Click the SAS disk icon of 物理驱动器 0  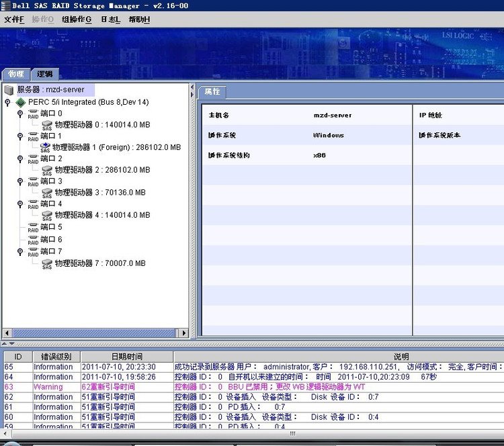[x=47, y=126]
